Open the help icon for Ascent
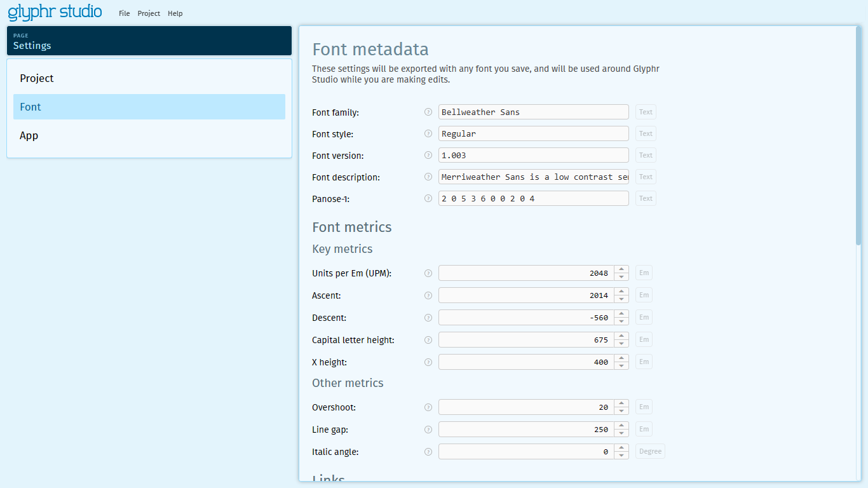 428,295
